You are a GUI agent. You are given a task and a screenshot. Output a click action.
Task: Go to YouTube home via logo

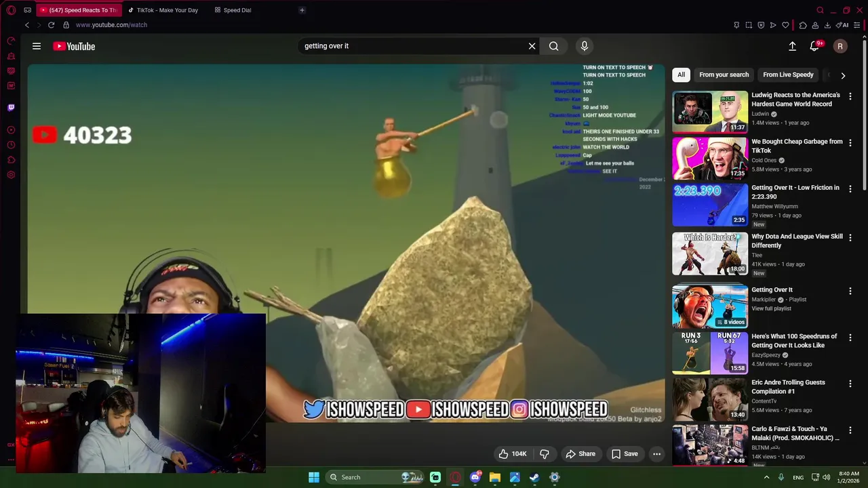(x=74, y=46)
